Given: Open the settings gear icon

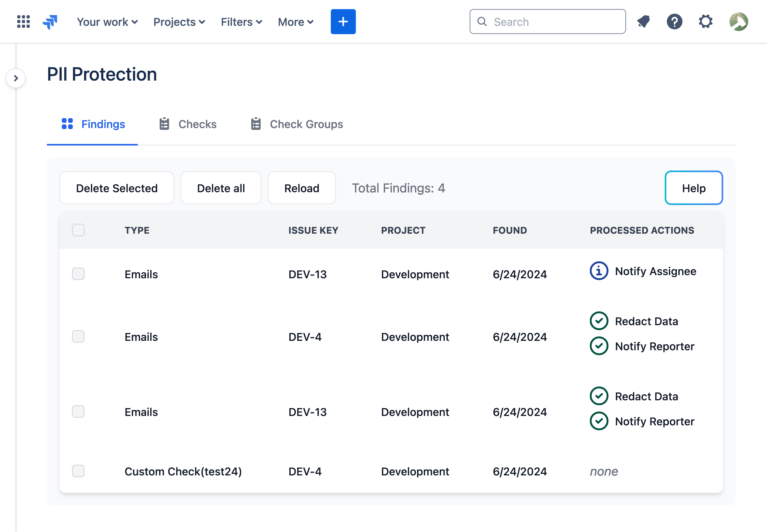Looking at the screenshot, I should [x=706, y=22].
